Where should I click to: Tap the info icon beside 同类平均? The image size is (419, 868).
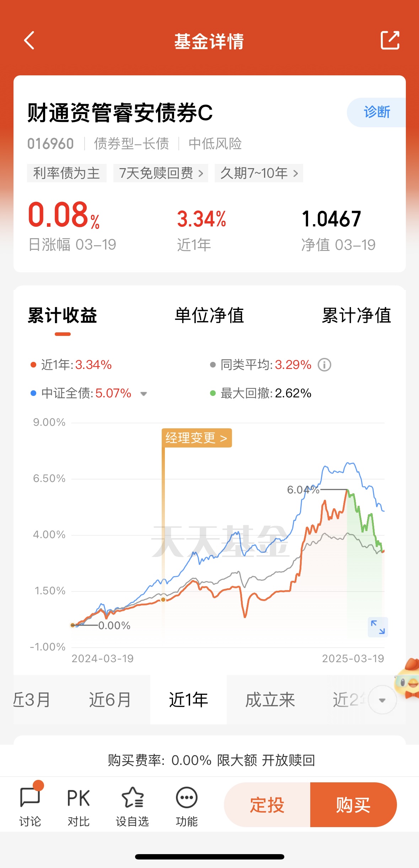pyautogui.click(x=324, y=365)
